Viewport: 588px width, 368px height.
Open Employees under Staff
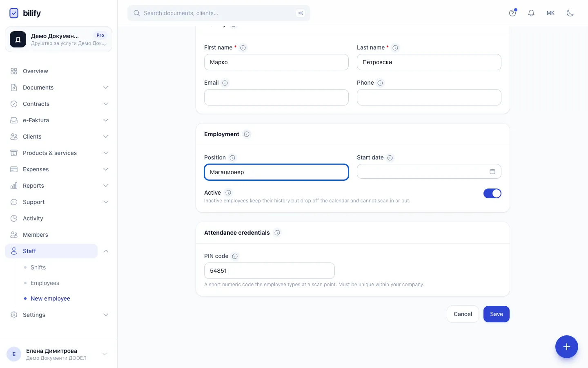pos(45,283)
